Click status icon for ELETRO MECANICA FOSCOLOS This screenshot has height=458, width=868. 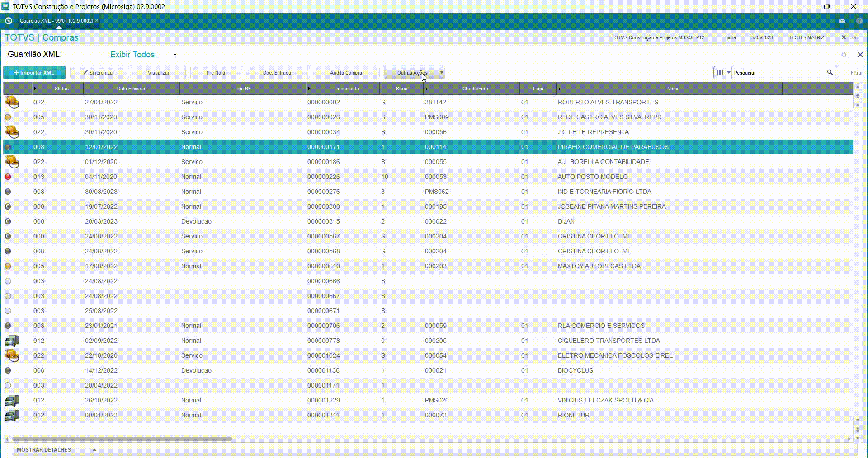12,355
